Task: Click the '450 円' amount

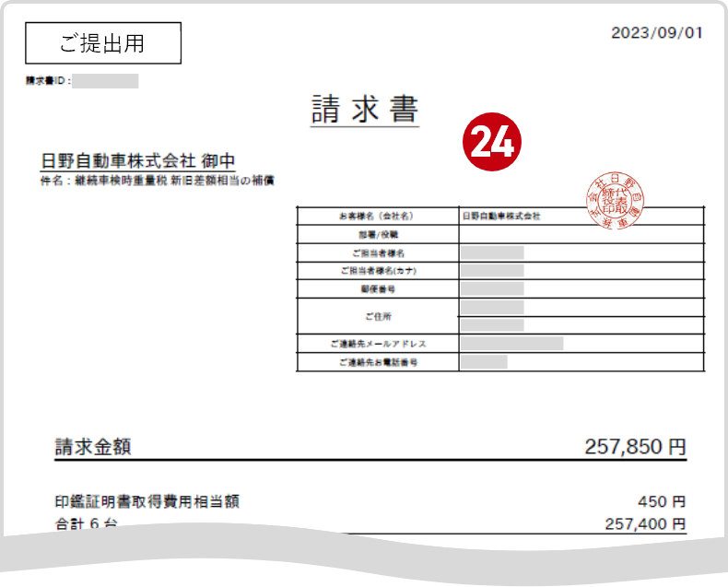Action: [662, 501]
